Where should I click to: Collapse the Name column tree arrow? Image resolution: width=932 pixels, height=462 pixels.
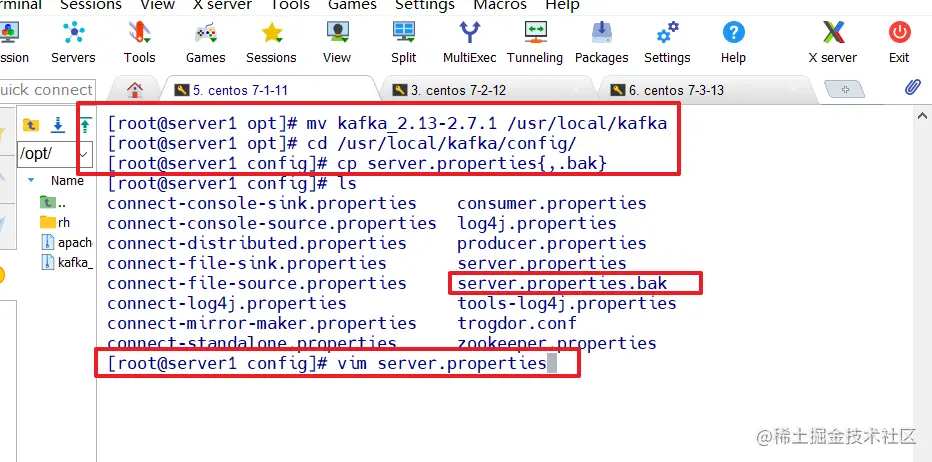pos(31,180)
